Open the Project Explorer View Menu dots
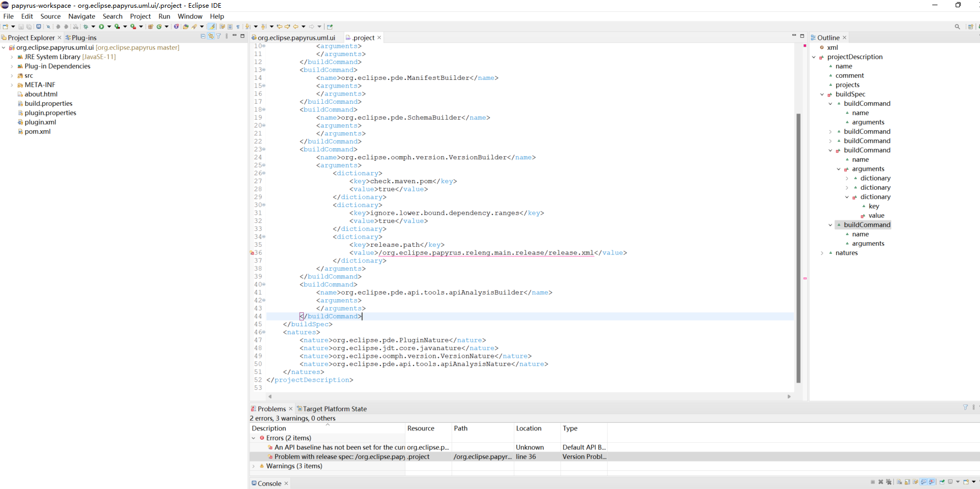980x489 pixels. point(227,36)
